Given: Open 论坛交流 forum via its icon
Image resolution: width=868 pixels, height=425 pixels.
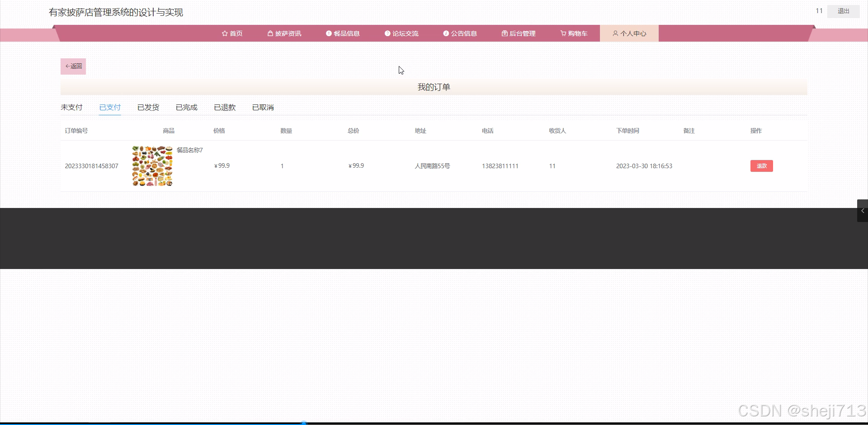Looking at the screenshot, I should pyautogui.click(x=387, y=33).
